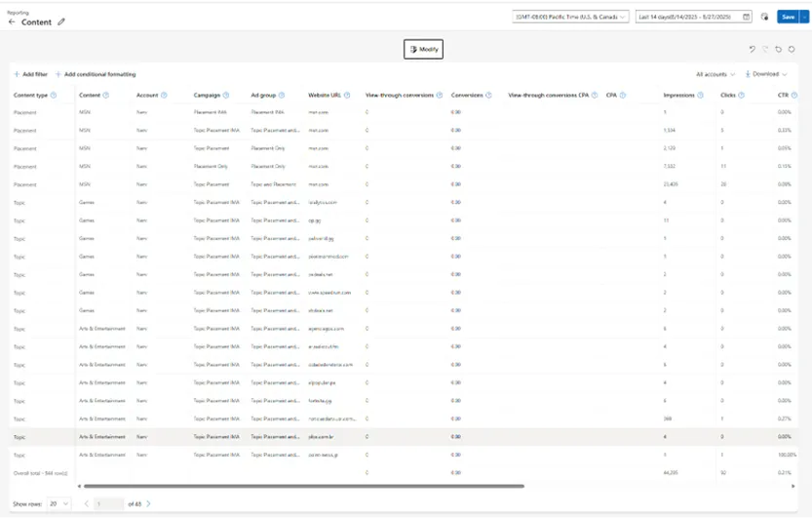Go to next page of results
812x519 pixels.
click(148, 503)
